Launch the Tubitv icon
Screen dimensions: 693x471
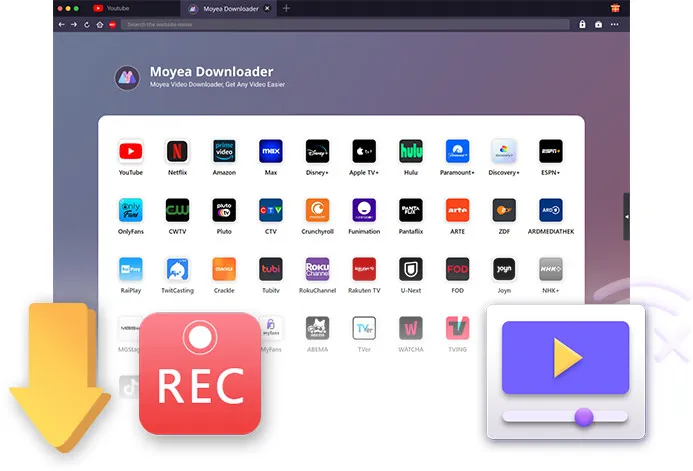[x=271, y=269]
